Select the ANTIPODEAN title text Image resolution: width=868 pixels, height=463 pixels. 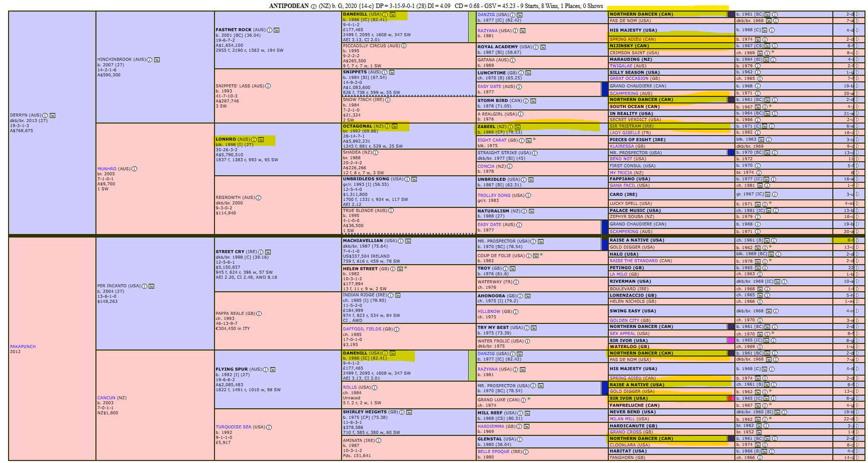pyautogui.click(x=289, y=6)
